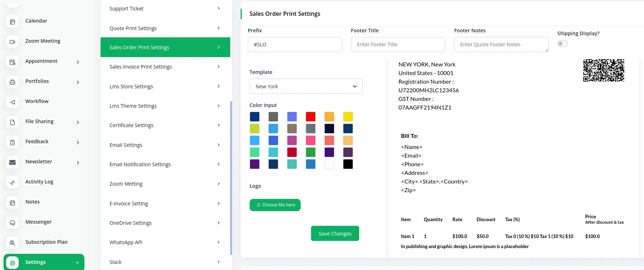Collapse the Settings menu chevron

point(77,262)
